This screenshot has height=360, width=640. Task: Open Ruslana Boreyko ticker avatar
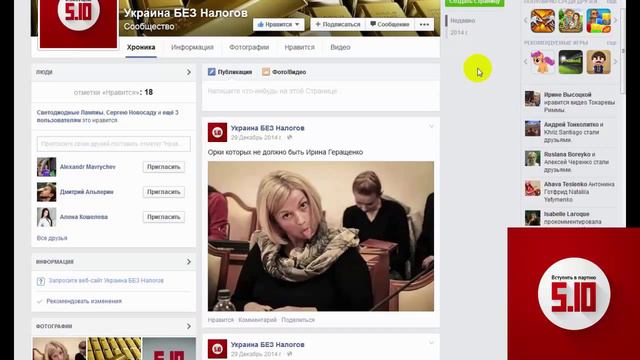(532, 158)
